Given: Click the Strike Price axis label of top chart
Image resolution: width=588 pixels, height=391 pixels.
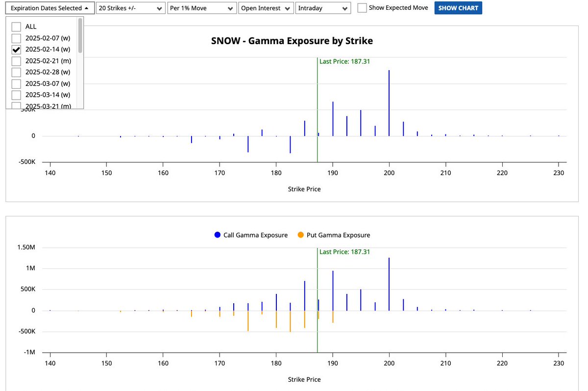Looking at the screenshot, I should coord(304,189).
